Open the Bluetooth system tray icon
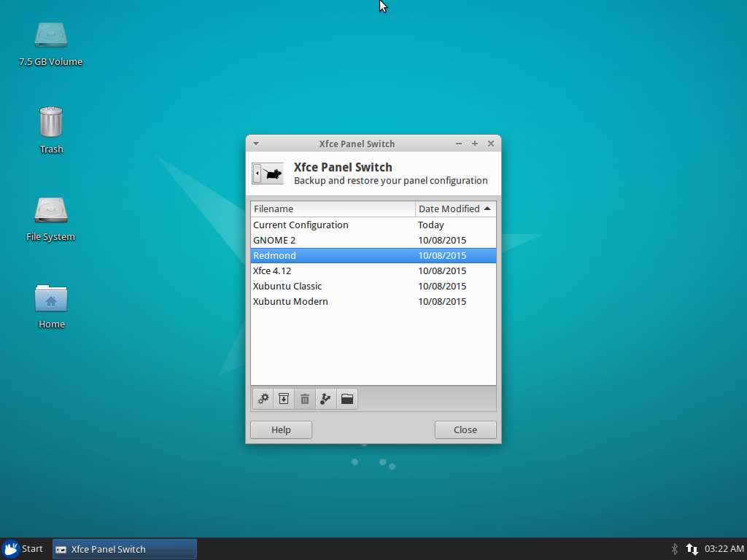 pyautogui.click(x=673, y=548)
